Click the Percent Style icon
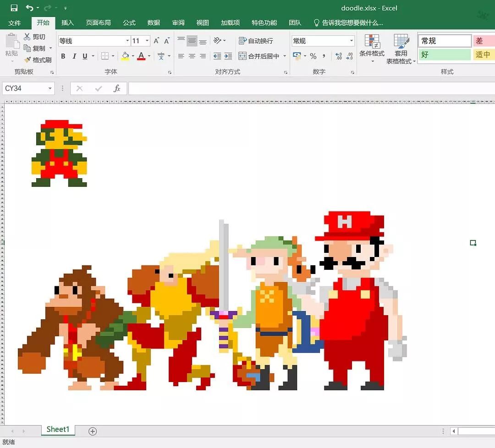The width and height of the screenshot is (495, 448). (x=313, y=56)
